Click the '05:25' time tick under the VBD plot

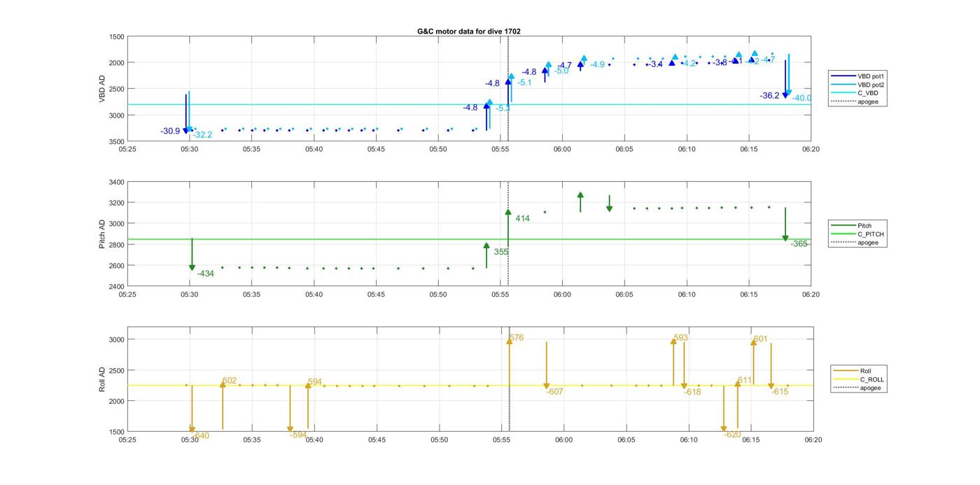[127, 149]
